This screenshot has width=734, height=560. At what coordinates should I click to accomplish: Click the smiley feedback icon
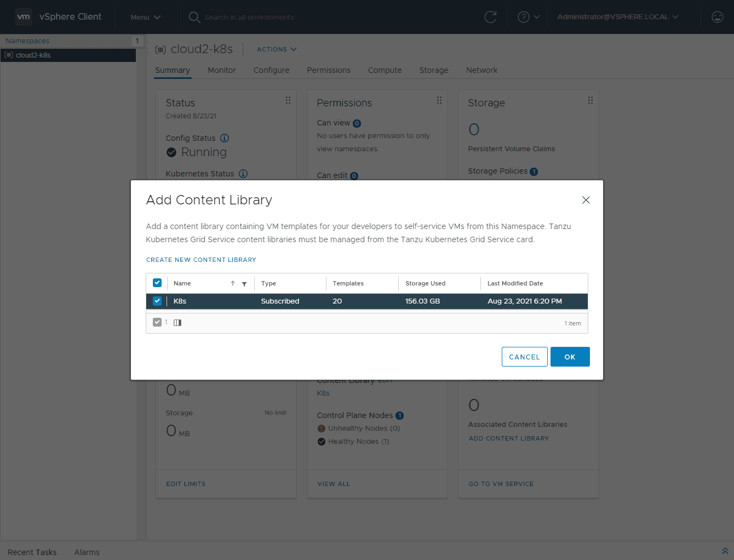[717, 17]
